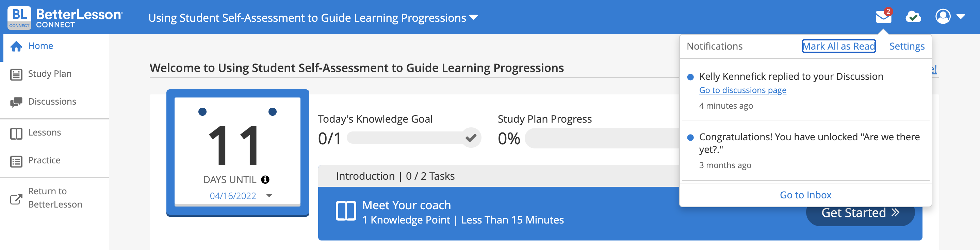This screenshot has width=980, height=250.
Task: Open the user profile account icon
Action: point(943,17)
